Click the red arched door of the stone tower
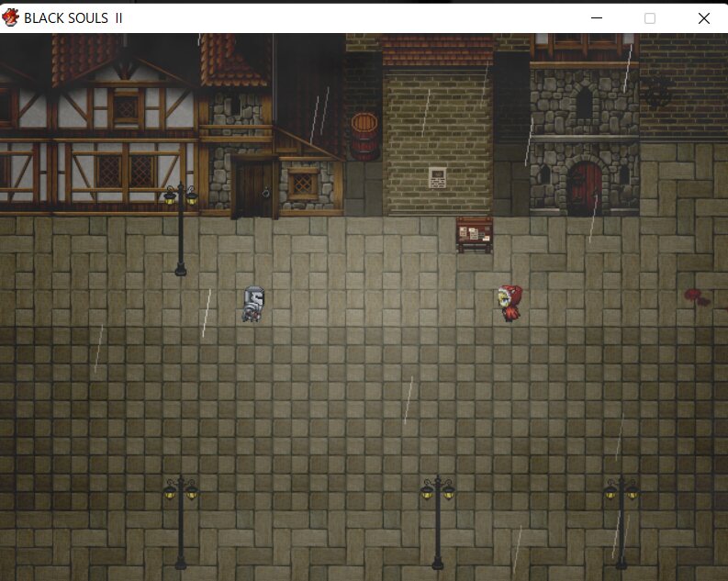The image size is (728, 581). coord(585,188)
